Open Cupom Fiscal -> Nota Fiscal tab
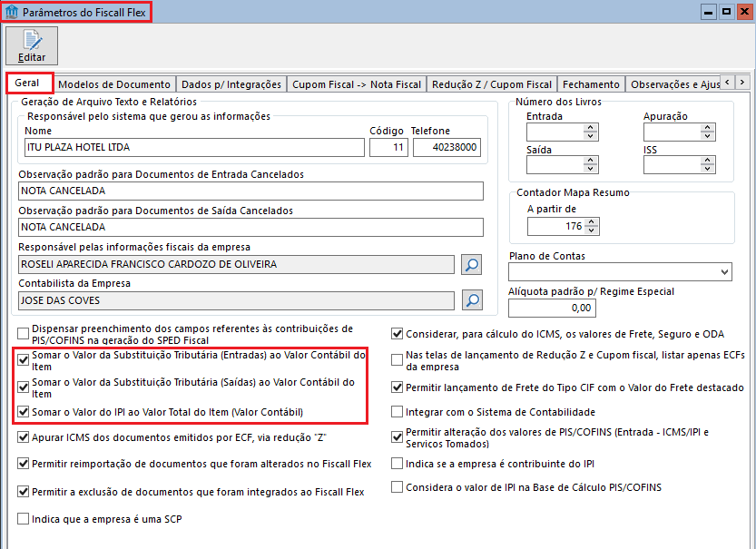 [357, 84]
